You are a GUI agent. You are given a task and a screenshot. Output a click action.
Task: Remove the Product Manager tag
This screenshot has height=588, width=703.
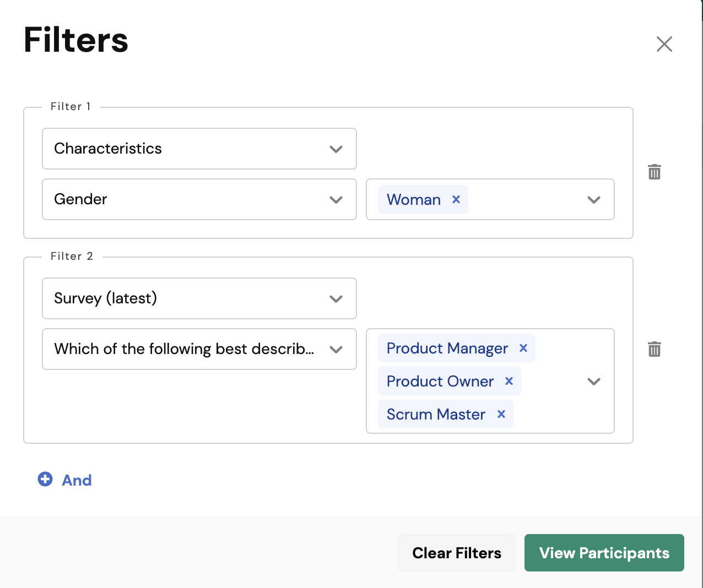pyautogui.click(x=523, y=348)
